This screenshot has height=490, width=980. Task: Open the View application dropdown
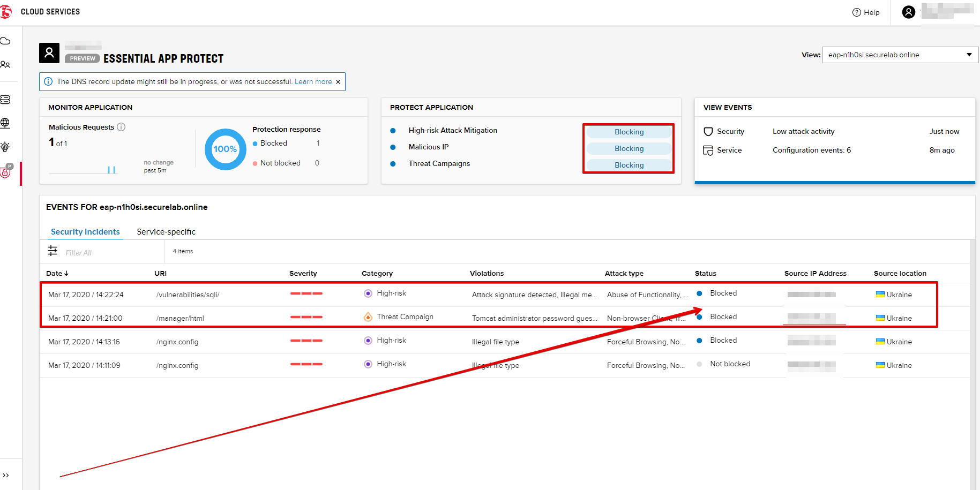(900, 55)
